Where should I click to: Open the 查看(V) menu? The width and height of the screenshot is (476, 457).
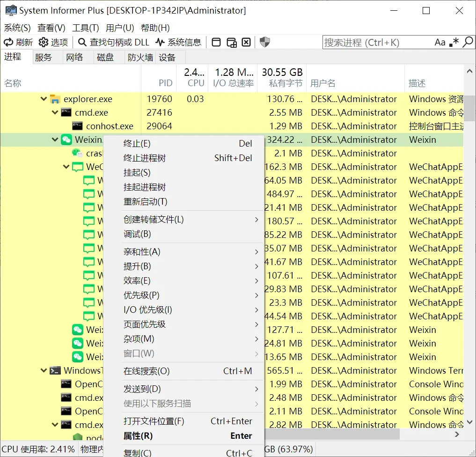[x=51, y=28]
